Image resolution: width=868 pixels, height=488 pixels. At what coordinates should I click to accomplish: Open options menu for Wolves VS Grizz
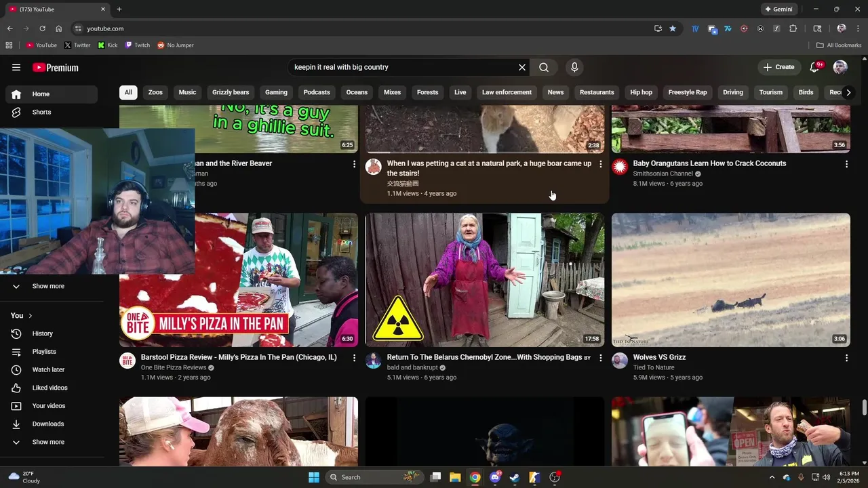pyautogui.click(x=846, y=358)
